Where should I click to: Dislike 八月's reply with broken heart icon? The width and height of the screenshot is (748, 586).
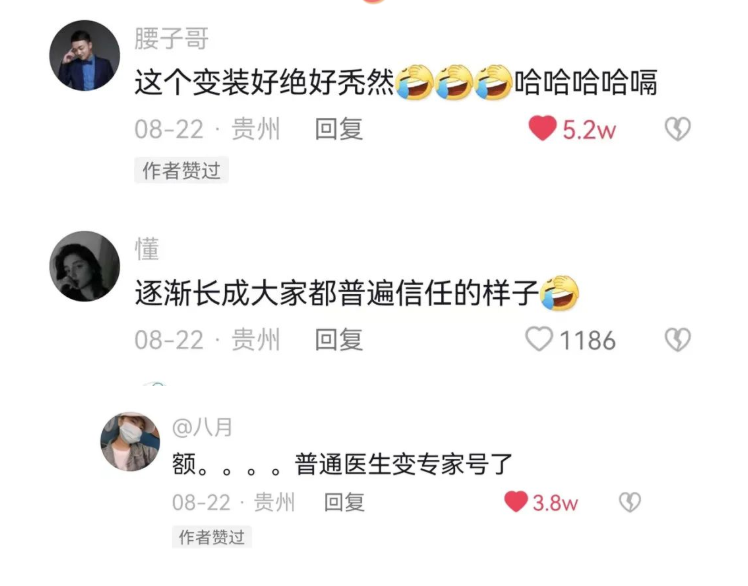pyautogui.click(x=630, y=502)
